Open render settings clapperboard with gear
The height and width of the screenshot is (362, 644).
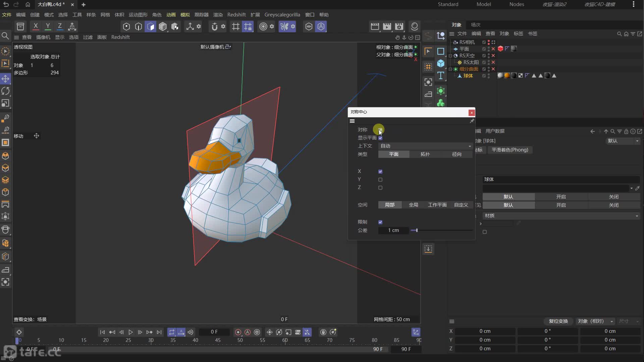coord(399,26)
